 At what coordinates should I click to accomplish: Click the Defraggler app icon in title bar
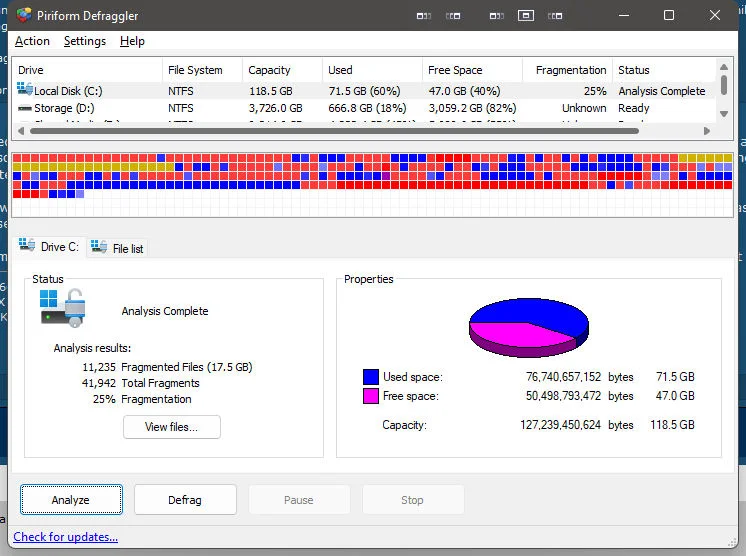24,15
